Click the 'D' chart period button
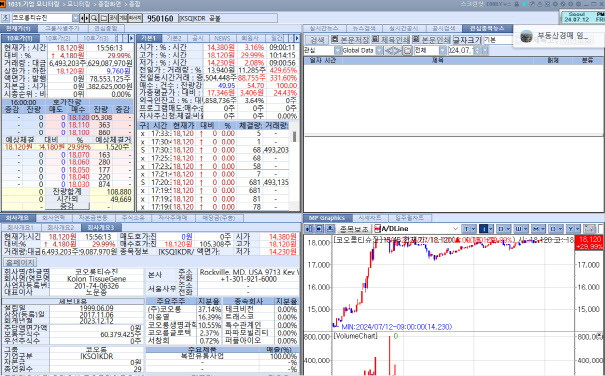605x376 pixels. point(501,229)
